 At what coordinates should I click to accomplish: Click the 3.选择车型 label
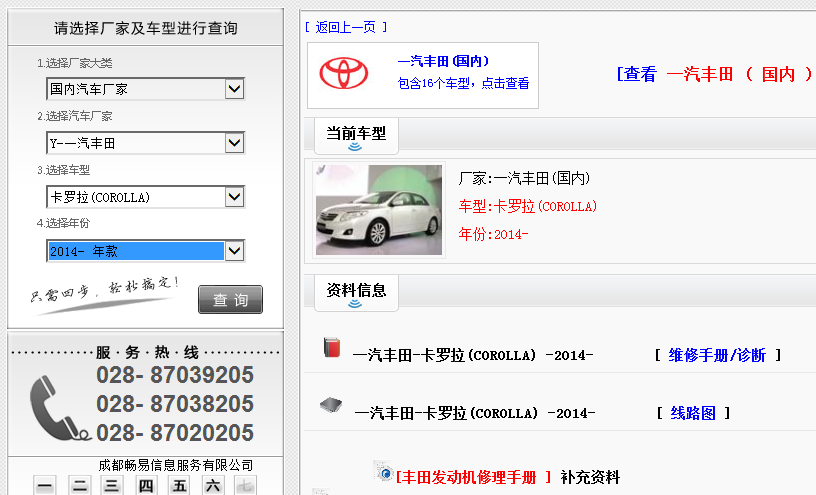point(63,170)
